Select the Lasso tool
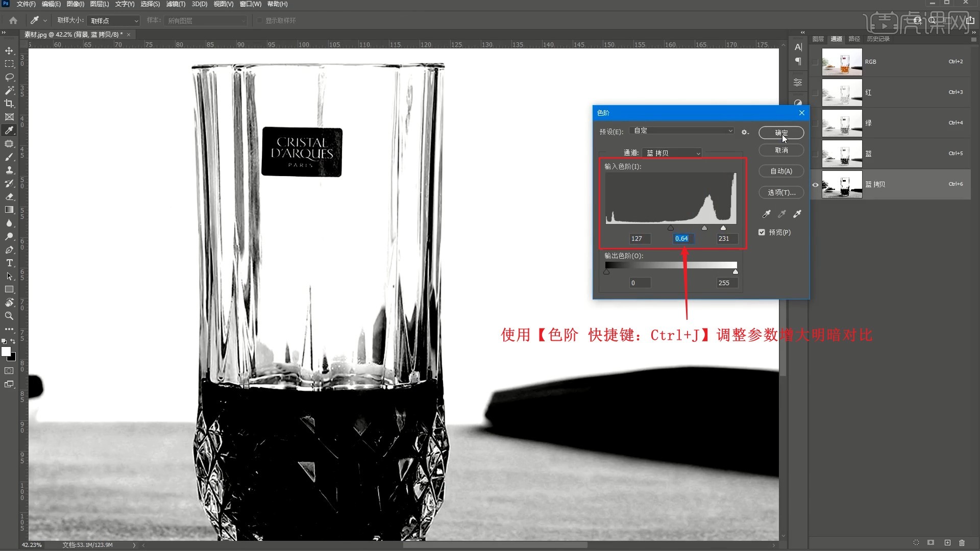980x551 pixels. [x=9, y=77]
